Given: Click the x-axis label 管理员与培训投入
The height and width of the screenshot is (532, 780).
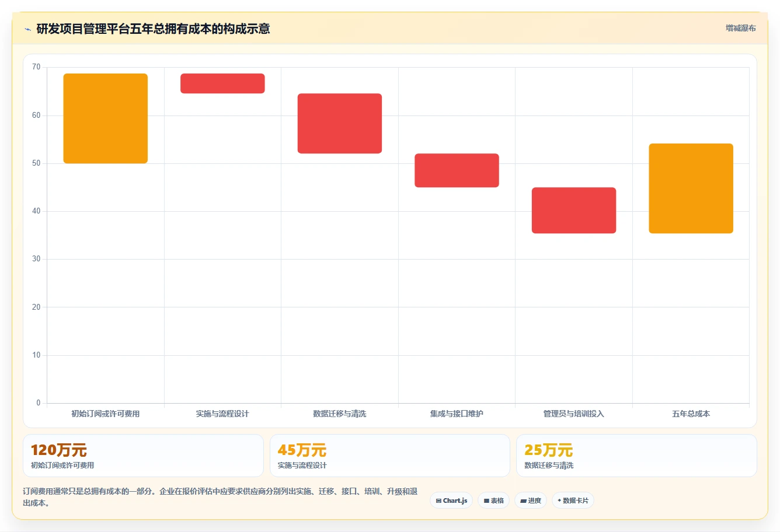Looking at the screenshot, I should coord(574,414).
